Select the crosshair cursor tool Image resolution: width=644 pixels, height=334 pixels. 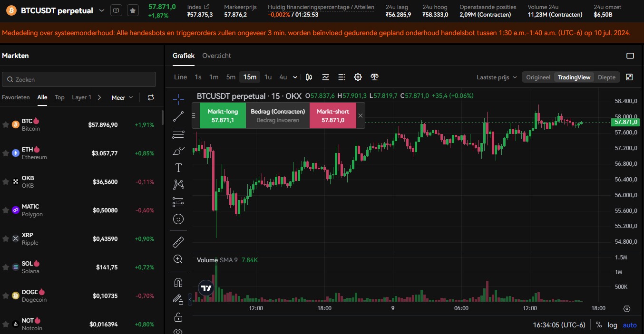click(178, 99)
